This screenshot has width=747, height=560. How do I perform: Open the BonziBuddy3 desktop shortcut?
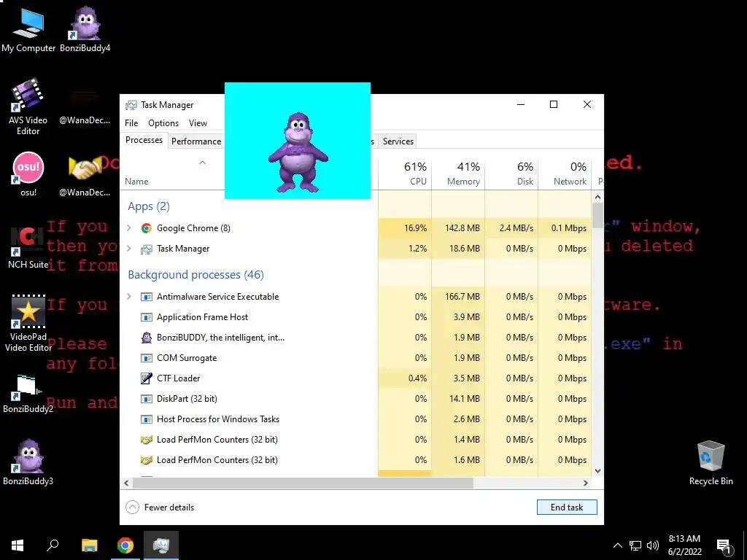[28, 462]
